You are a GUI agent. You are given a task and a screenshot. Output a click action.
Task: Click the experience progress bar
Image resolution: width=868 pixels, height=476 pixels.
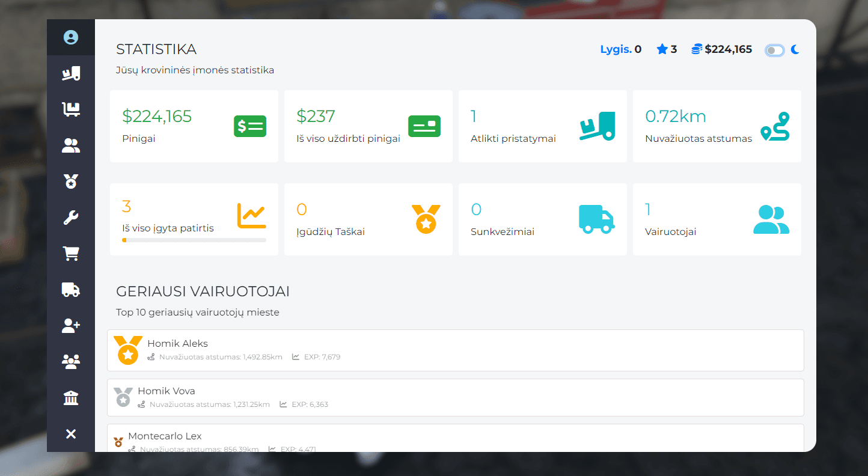click(194, 240)
